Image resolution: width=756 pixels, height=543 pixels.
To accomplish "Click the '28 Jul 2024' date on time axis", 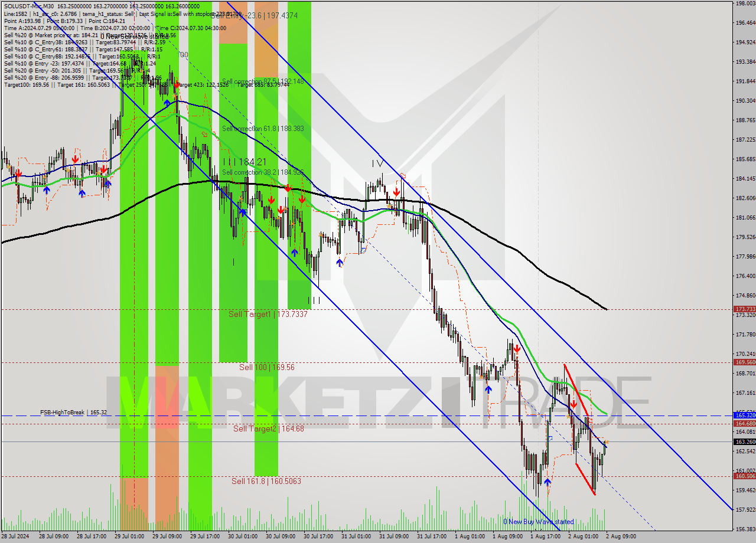I will pyautogui.click(x=15, y=537).
